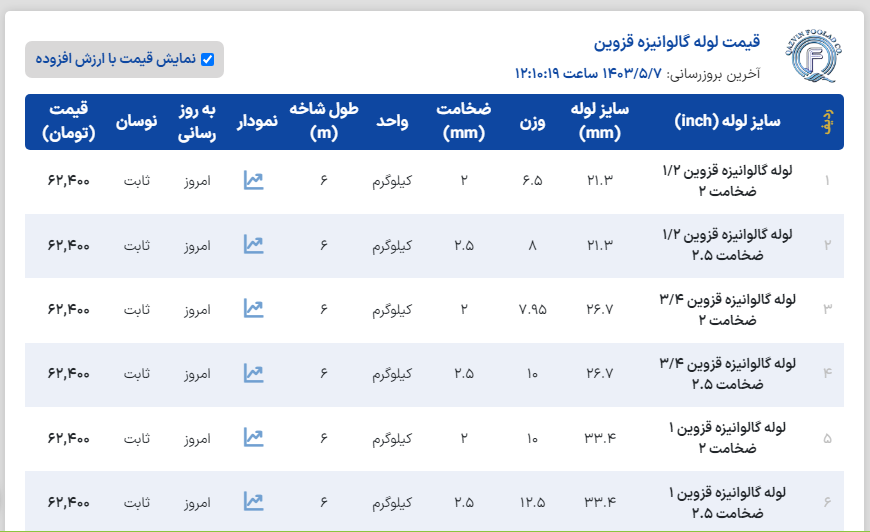Click the قیمت (تومان) column header
This screenshot has width=870, height=532.
[69, 121]
